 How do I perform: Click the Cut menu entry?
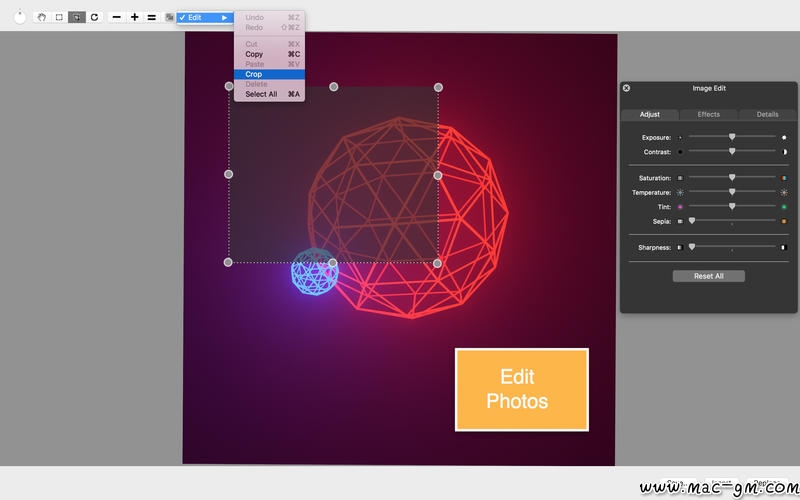pos(269,44)
